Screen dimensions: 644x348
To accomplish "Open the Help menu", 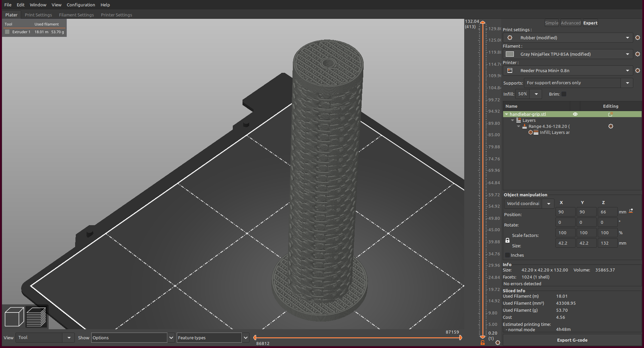I will click(105, 5).
